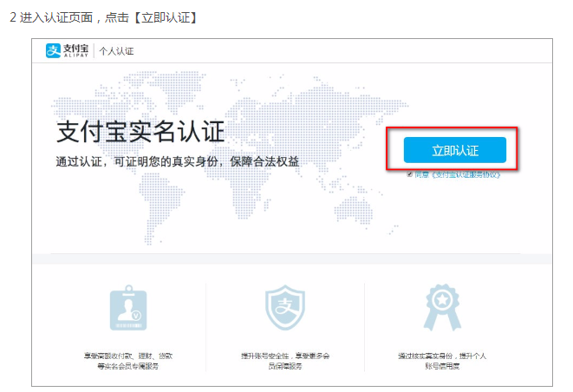Click the 通过认证，可证明您的真实身份 subtitle
This screenshot has height=392, width=573.
178,161
